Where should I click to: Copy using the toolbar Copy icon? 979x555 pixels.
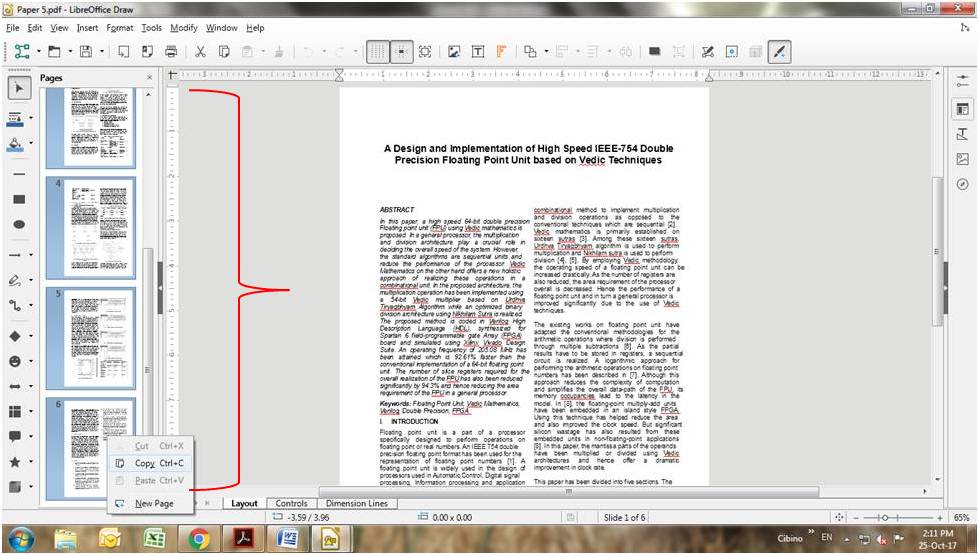tap(224, 52)
